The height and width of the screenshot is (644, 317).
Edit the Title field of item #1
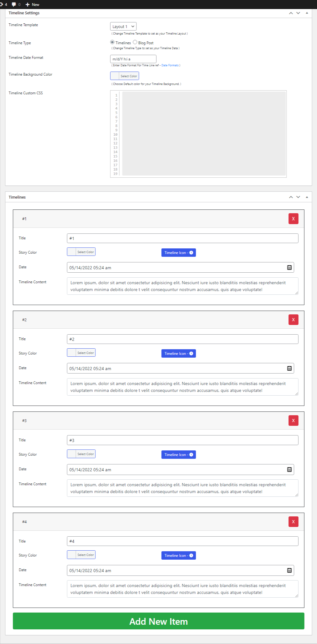(x=182, y=238)
